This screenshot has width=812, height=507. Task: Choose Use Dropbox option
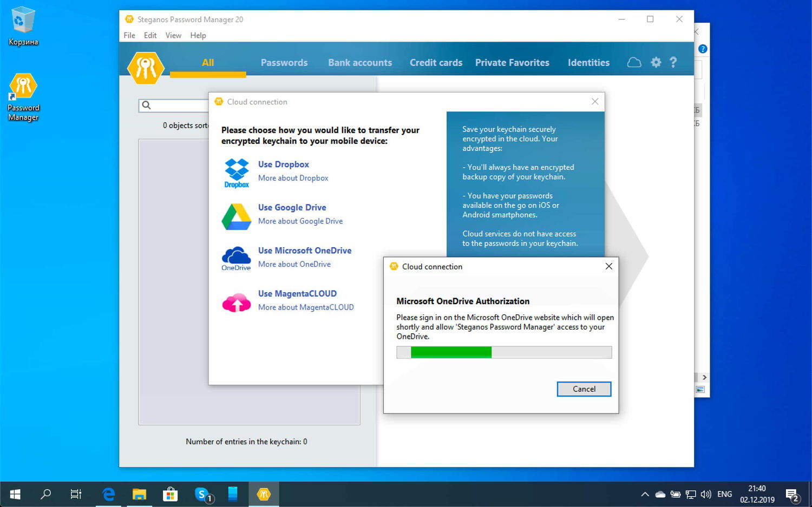tap(284, 164)
